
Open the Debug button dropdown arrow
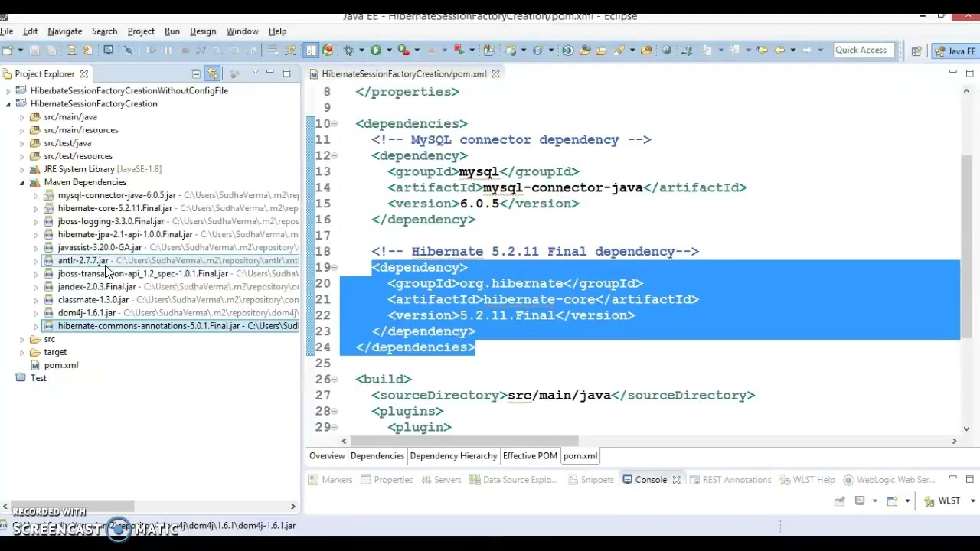(x=362, y=51)
